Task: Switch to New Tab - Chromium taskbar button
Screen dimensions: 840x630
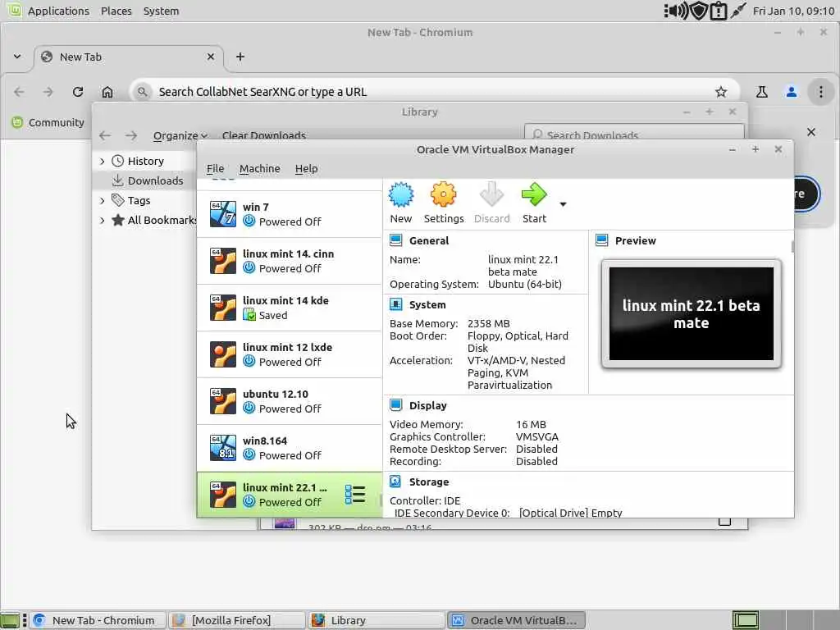Action: click(x=97, y=620)
